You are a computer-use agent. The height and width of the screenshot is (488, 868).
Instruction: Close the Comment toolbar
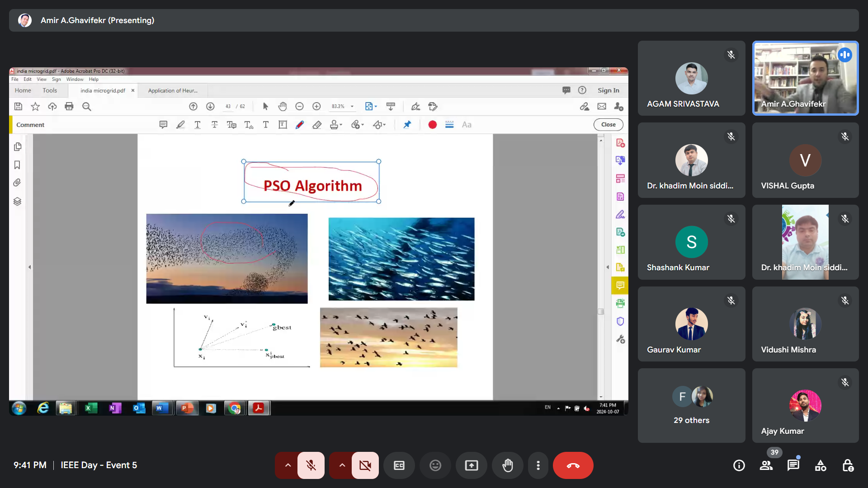tap(608, 125)
